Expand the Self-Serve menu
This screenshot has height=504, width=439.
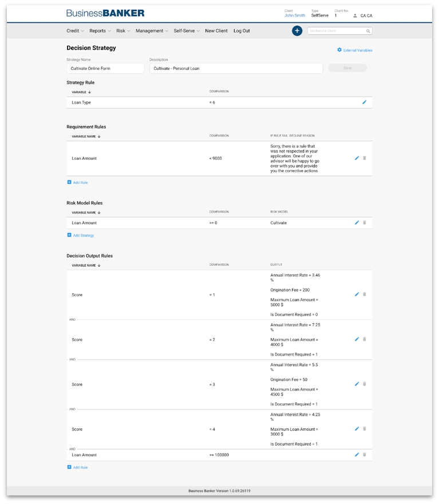pyautogui.click(x=187, y=31)
